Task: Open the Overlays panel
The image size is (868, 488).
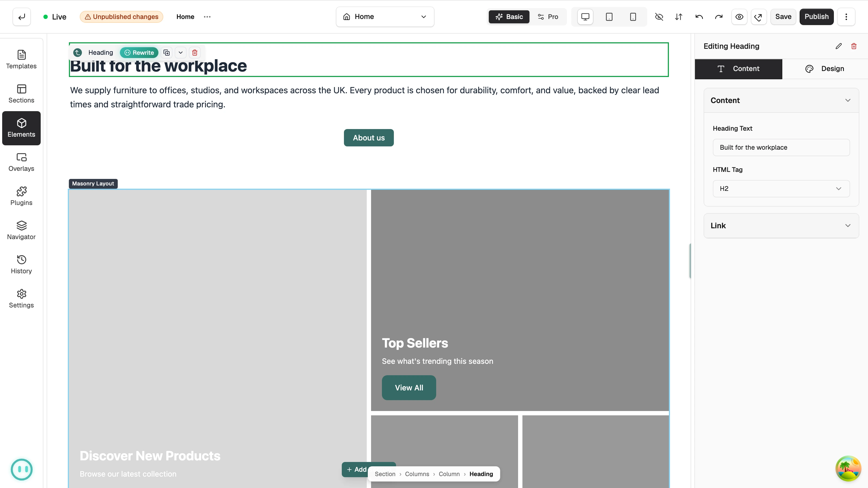Action: (x=21, y=162)
